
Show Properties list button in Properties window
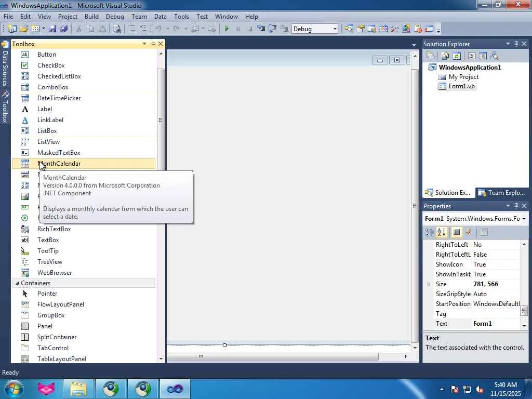[457, 232]
